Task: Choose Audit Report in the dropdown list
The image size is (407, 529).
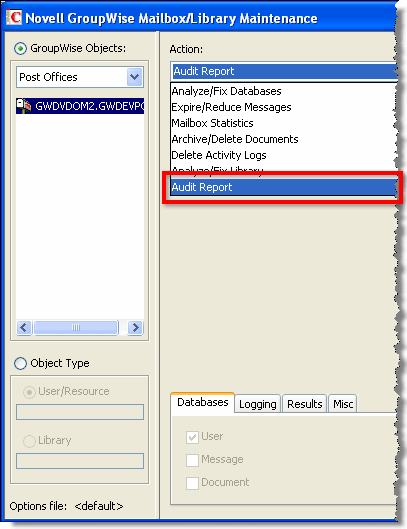Action: (283, 187)
